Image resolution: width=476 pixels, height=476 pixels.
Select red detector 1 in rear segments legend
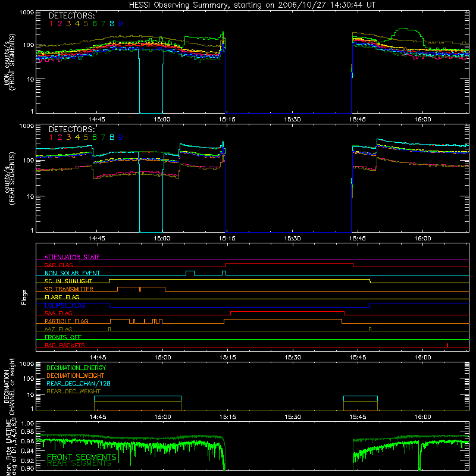click(51, 137)
